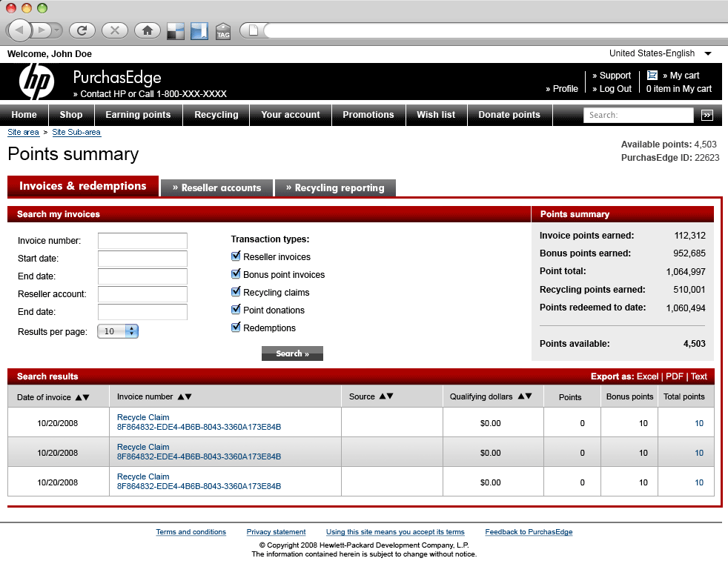728x578 pixels.
Task: Switch to the Reseller accounts tab
Action: click(x=216, y=188)
